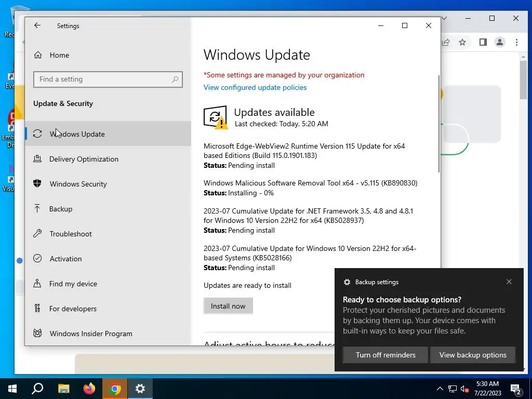Open View configured update policies link

(255, 87)
